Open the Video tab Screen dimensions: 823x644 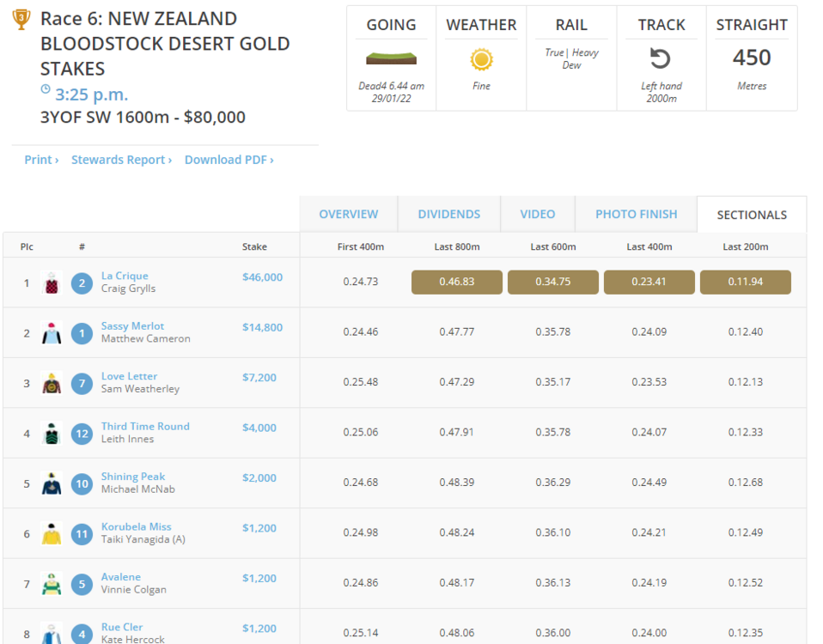(537, 214)
